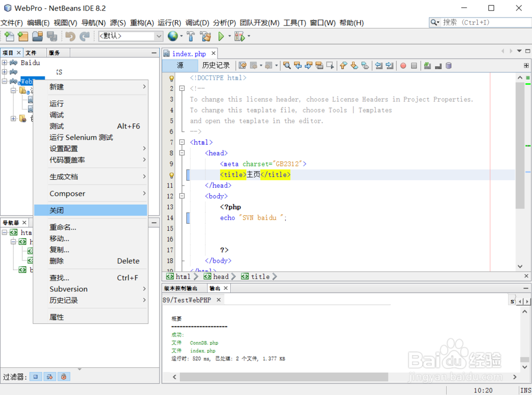
Task: Create a new file with toolbar icon
Action: coord(9,36)
